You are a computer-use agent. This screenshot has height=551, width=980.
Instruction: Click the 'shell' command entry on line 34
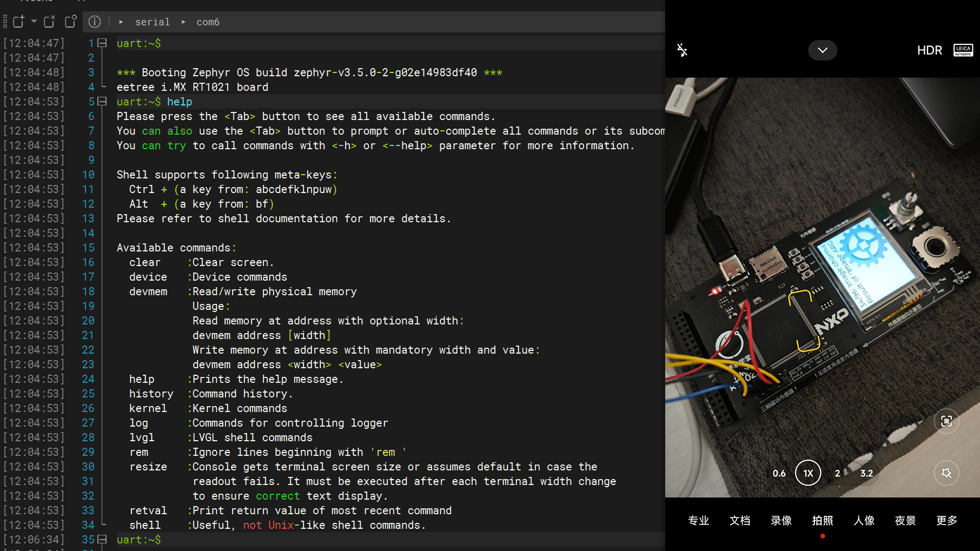click(x=145, y=525)
